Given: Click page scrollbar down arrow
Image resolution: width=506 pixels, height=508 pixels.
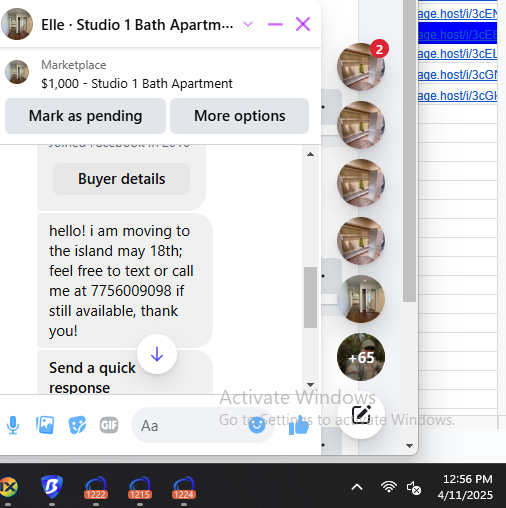Looking at the screenshot, I should point(409,446).
